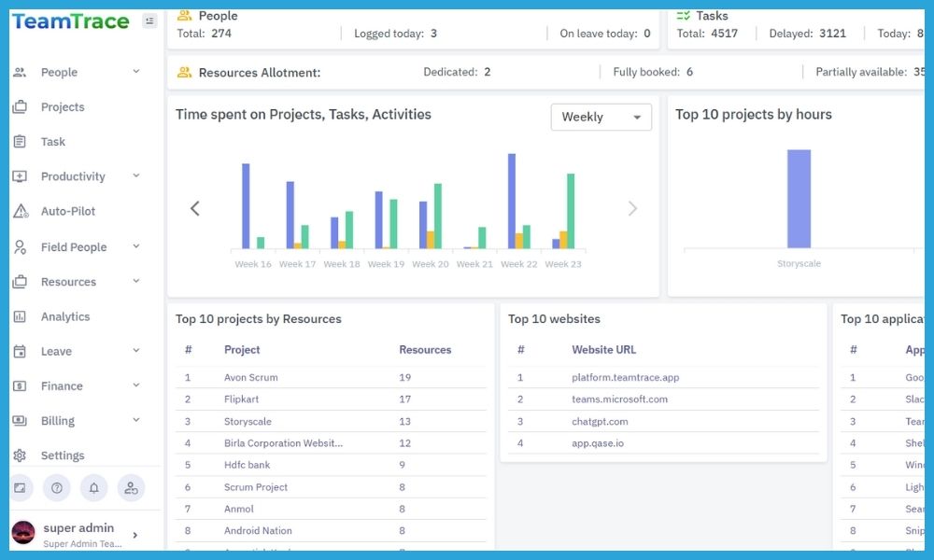Expand the Leave menu chevron
The width and height of the screenshot is (934, 560).
(135, 351)
